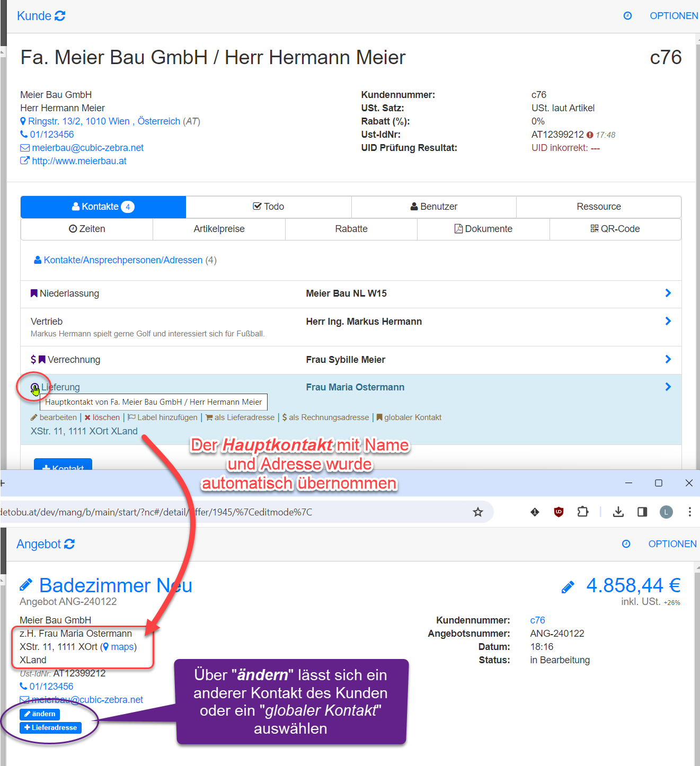
Task: Click the Lieferadresse add button
Action: 51,728
